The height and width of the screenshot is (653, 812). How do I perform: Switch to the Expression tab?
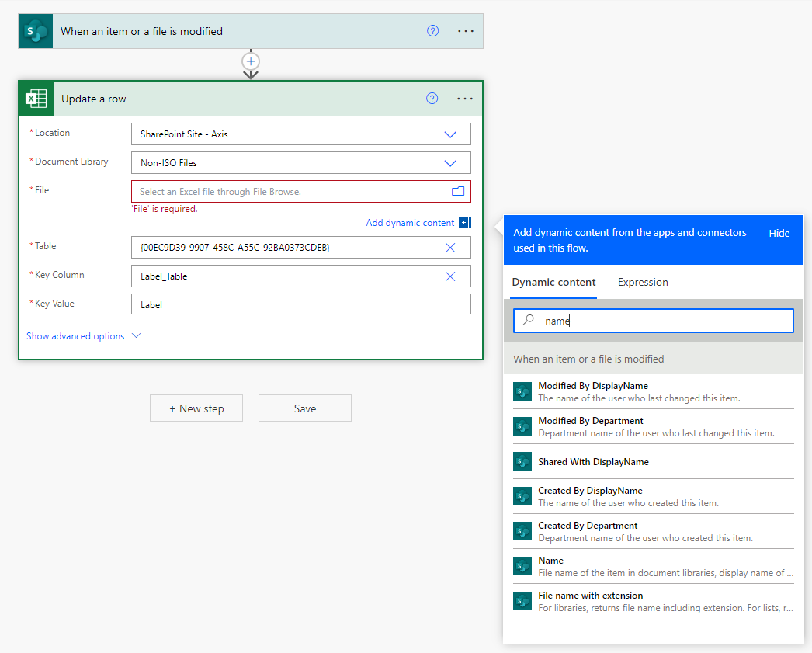(x=643, y=282)
